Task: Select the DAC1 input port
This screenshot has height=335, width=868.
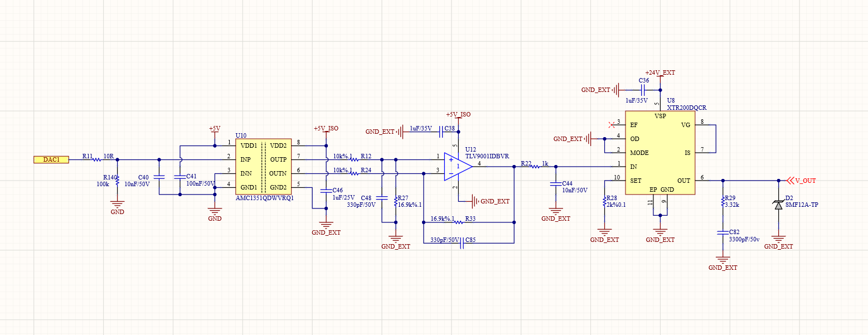Action: (x=51, y=159)
